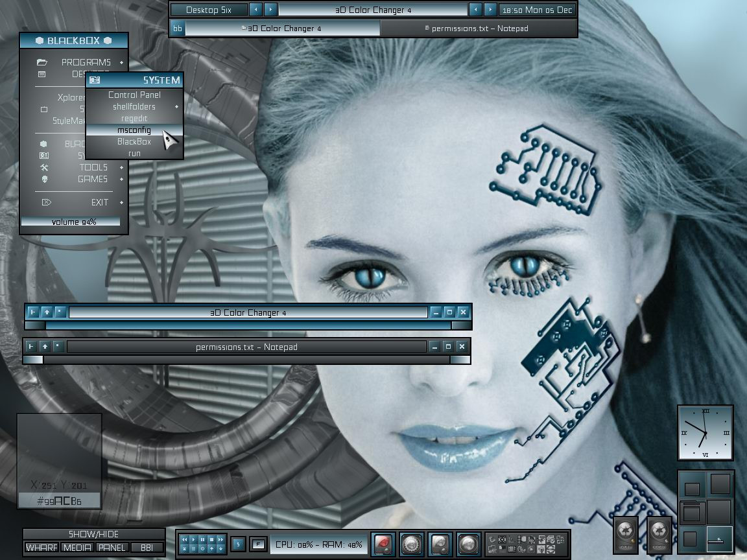Click the S button on bottom bar
This screenshot has height=560, width=747.
click(238, 544)
